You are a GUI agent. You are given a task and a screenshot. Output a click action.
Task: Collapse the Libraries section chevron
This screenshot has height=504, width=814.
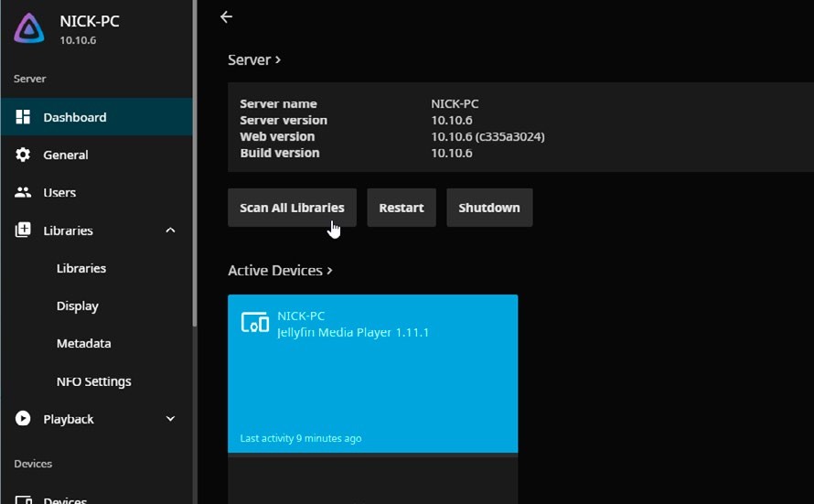170,230
